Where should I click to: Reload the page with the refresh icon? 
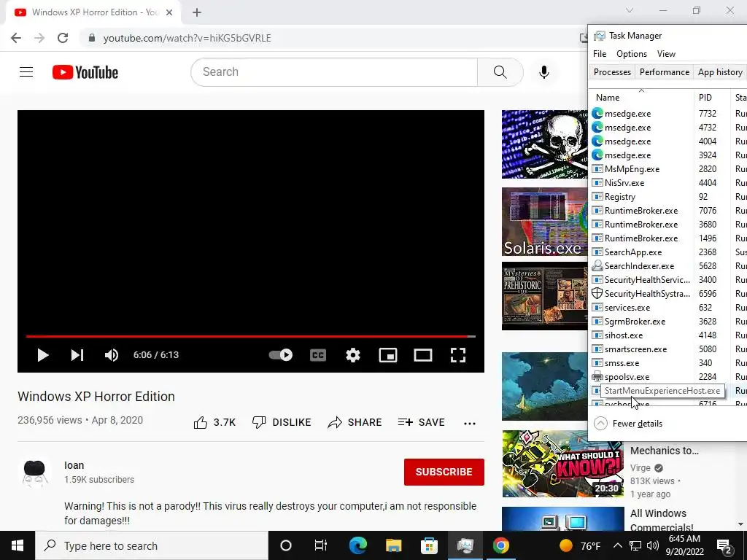(63, 38)
